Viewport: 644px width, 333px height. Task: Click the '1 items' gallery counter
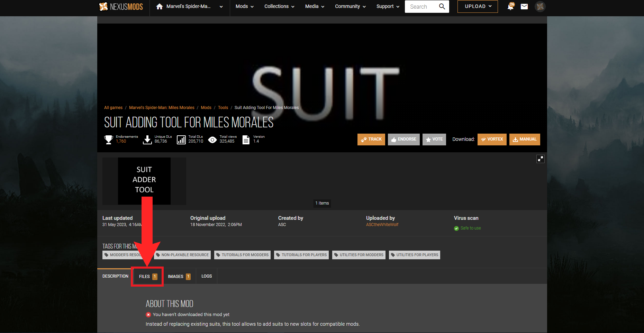[x=322, y=203]
